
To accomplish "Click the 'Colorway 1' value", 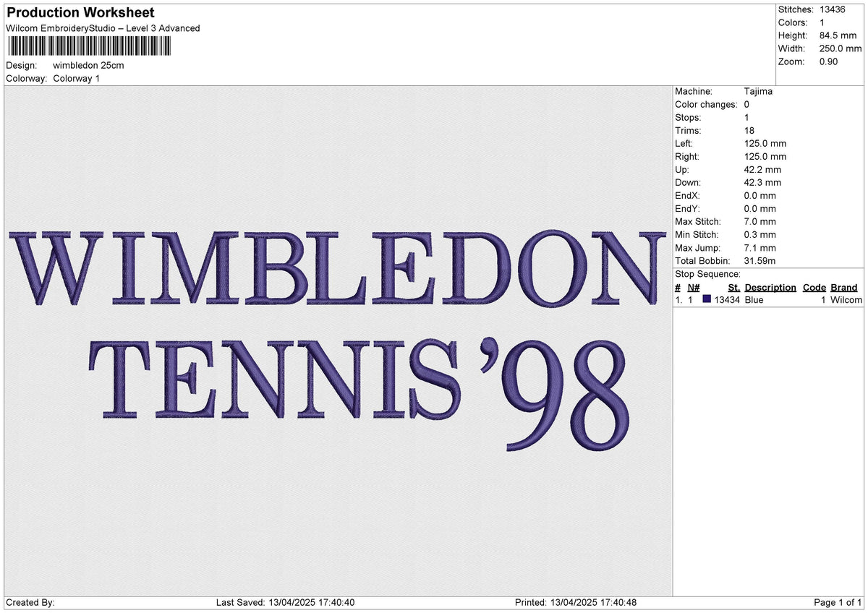I will pos(77,78).
